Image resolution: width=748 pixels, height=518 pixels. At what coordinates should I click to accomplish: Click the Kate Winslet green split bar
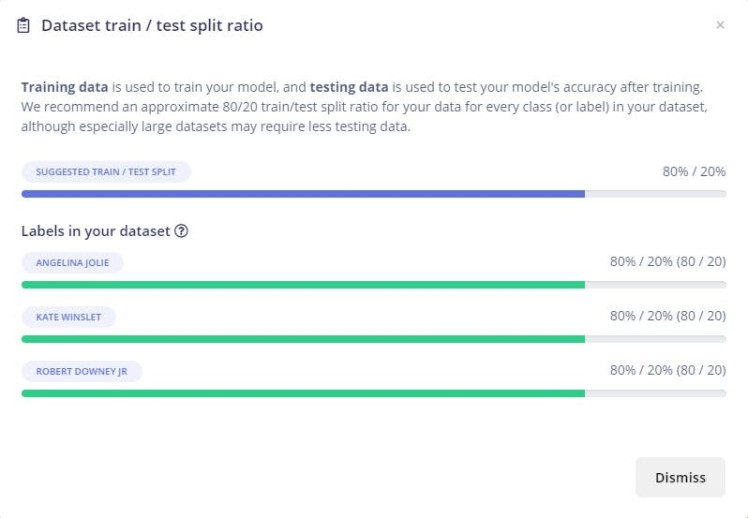[x=303, y=339]
